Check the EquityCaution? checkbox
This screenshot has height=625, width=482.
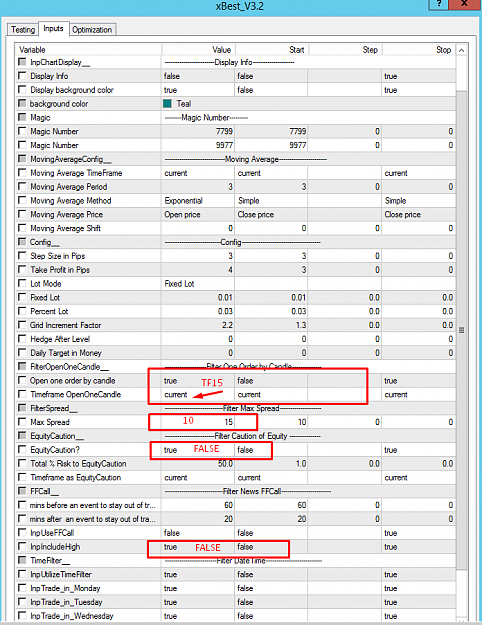tap(22, 450)
